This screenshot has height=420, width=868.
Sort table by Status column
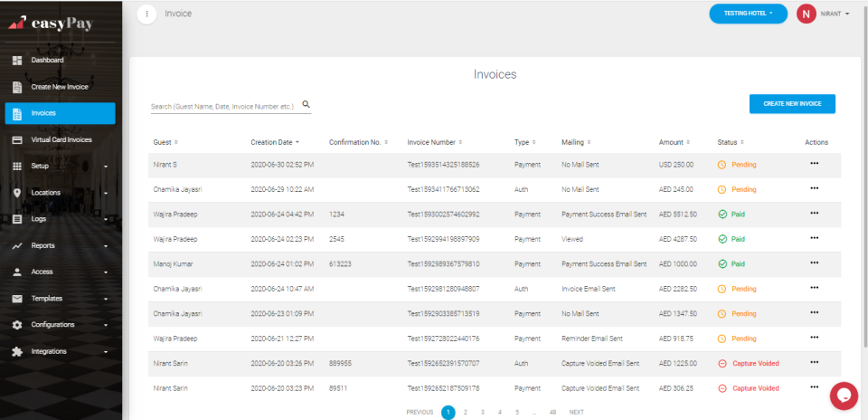[731, 142]
